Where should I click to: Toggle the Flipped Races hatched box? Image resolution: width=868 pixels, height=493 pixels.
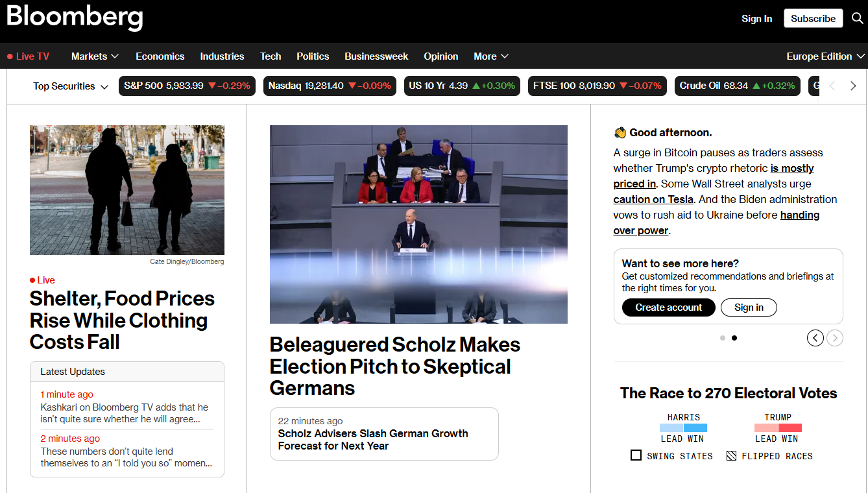731,455
